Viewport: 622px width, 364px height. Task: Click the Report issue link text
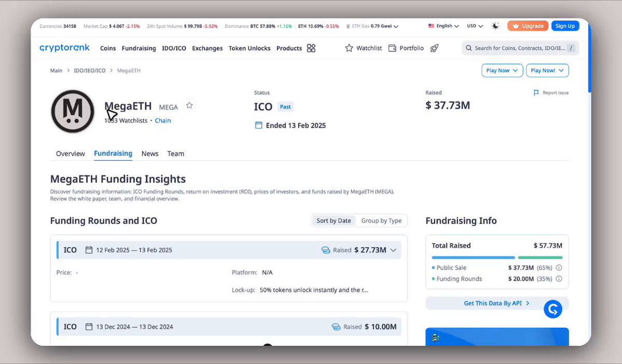tap(556, 93)
